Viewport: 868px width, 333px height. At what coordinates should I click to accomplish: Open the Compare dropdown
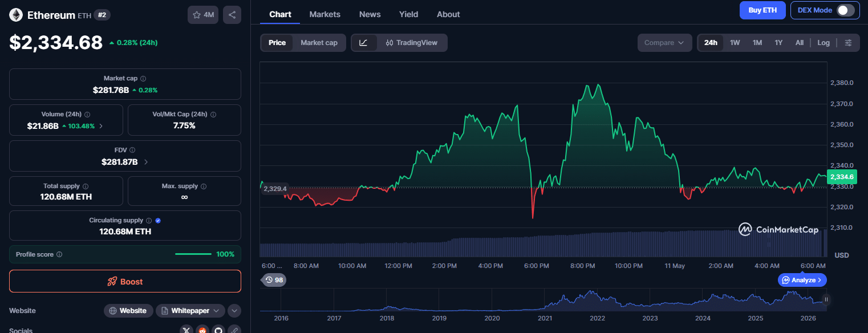pos(664,43)
